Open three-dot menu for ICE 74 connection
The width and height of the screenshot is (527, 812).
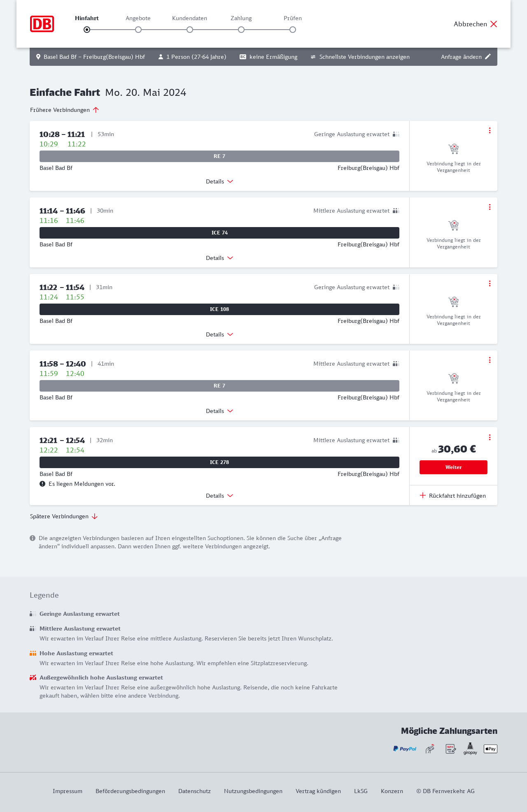coord(490,207)
